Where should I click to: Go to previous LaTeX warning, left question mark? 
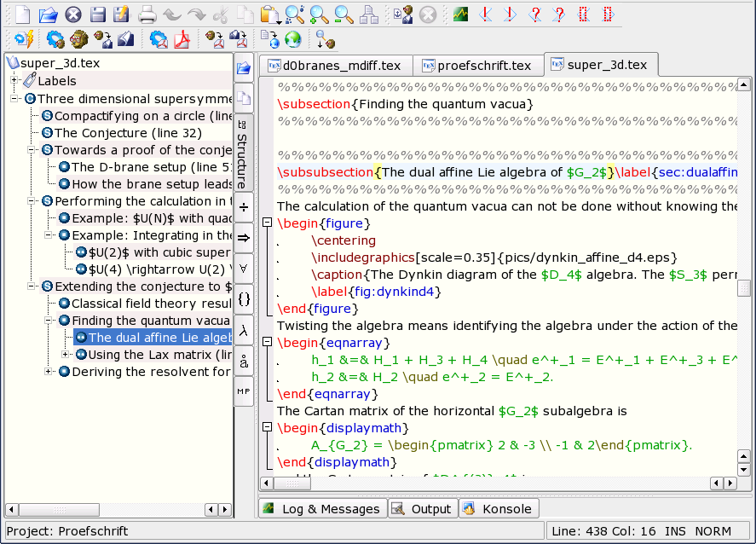click(534, 14)
